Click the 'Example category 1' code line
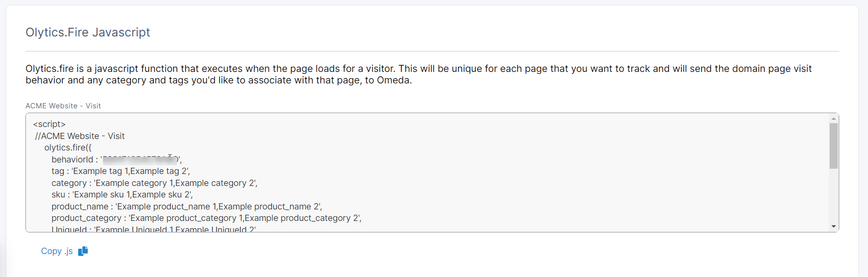 click(x=154, y=183)
